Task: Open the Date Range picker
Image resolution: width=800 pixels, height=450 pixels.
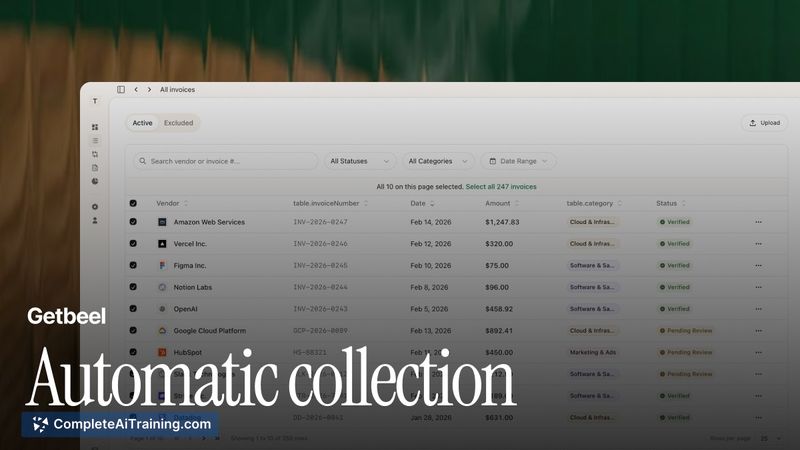Action: click(518, 161)
